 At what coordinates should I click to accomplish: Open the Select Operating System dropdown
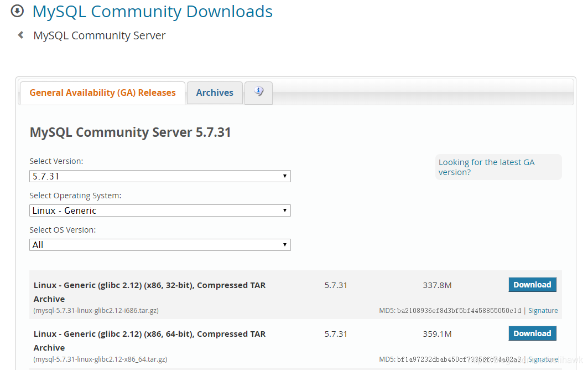pyautogui.click(x=160, y=210)
